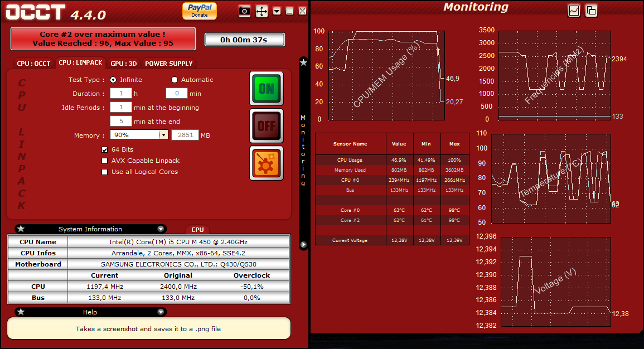Click the move window crosshair icon
Image resolution: width=644 pixels, height=349 pixels.
[x=262, y=11]
